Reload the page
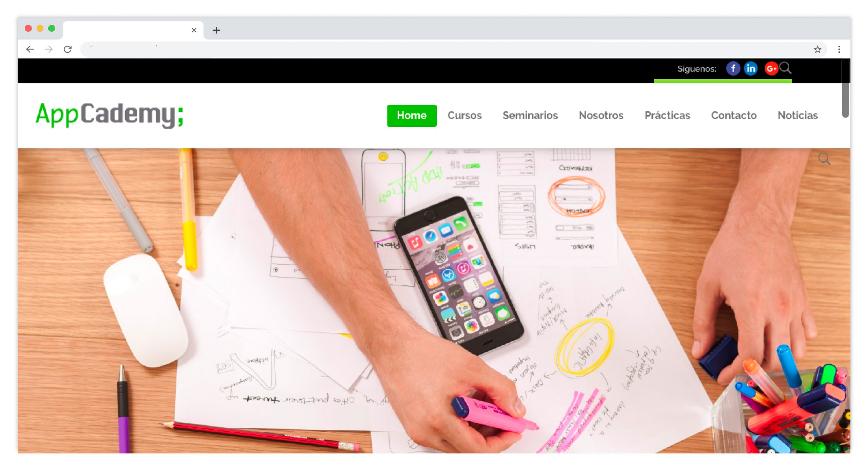This screenshot has width=868, height=467. point(67,49)
